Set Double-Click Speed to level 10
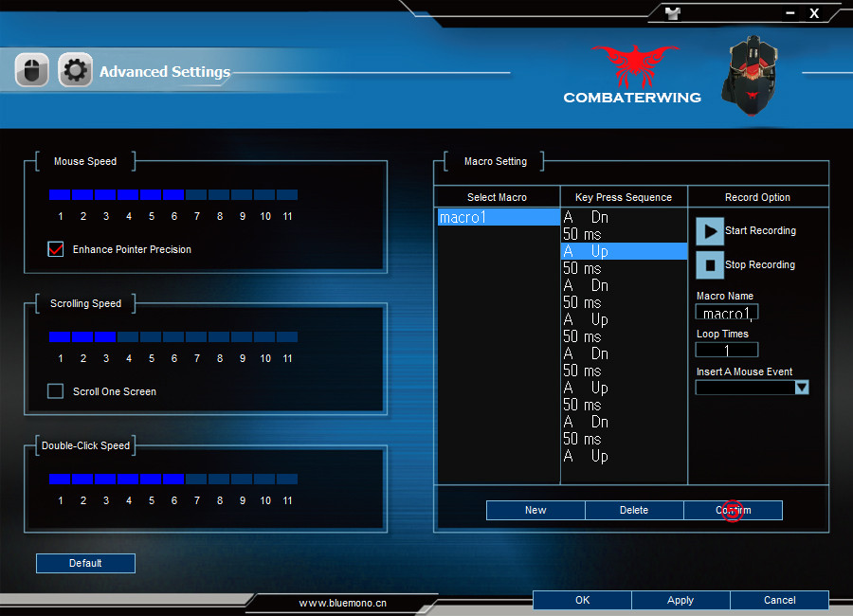The height and width of the screenshot is (616, 853). [265, 479]
